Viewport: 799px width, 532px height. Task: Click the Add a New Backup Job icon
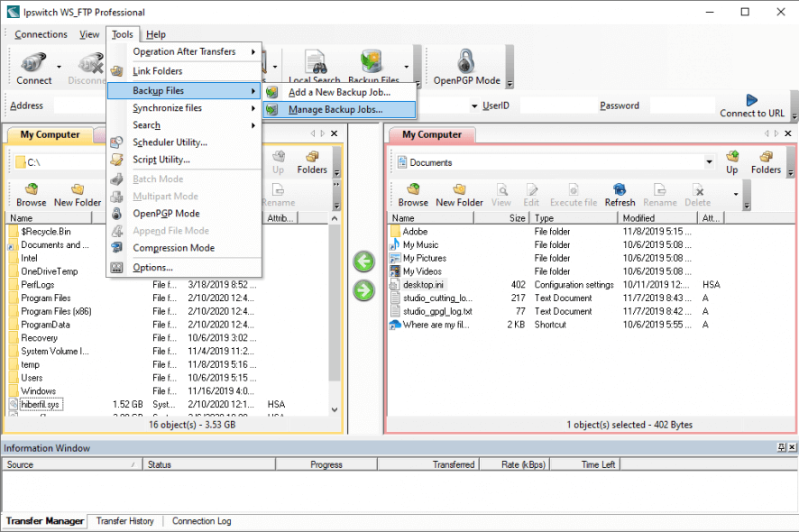point(272,92)
